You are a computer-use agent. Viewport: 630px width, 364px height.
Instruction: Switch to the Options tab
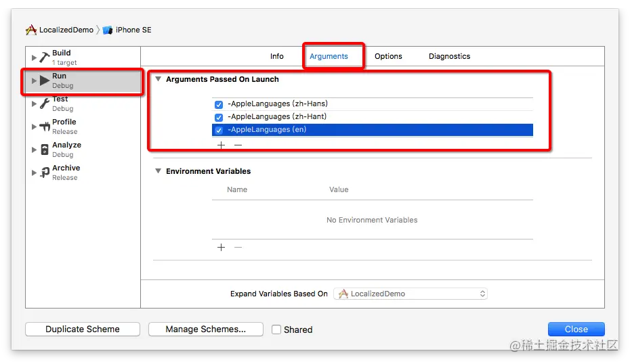(388, 56)
